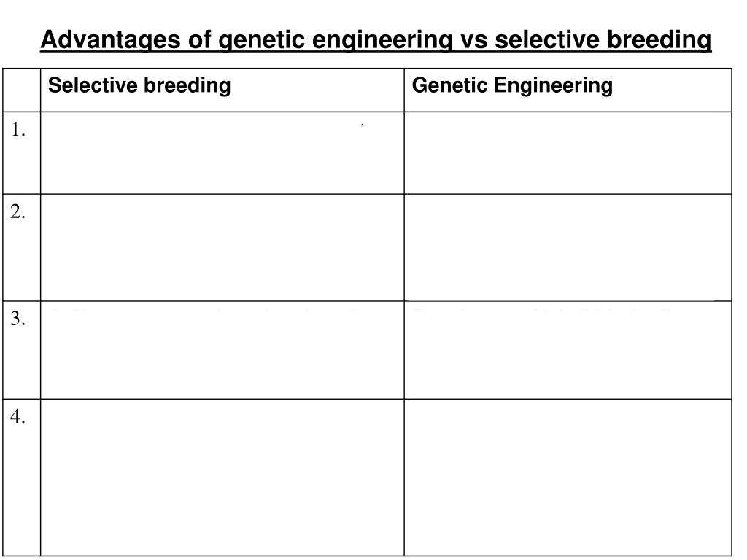Click the empty Selective breeding cell in row 4
Screen dimensions: 747x560
[222, 478]
